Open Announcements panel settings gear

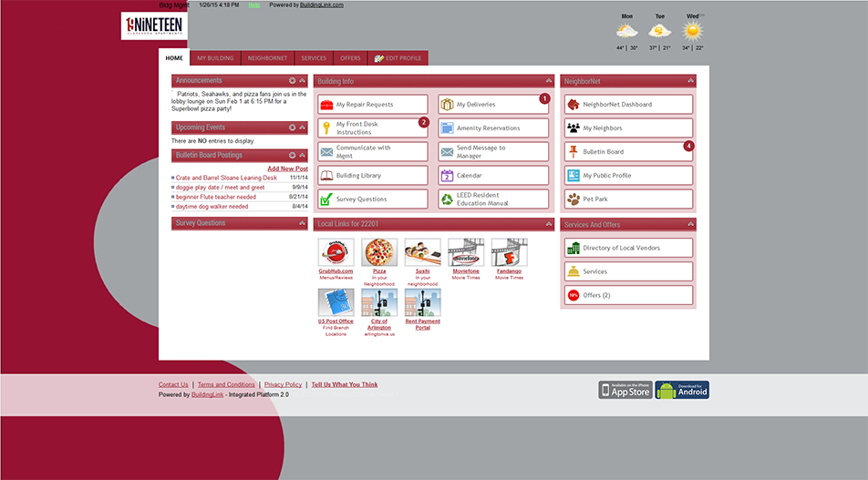click(x=293, y=81)
